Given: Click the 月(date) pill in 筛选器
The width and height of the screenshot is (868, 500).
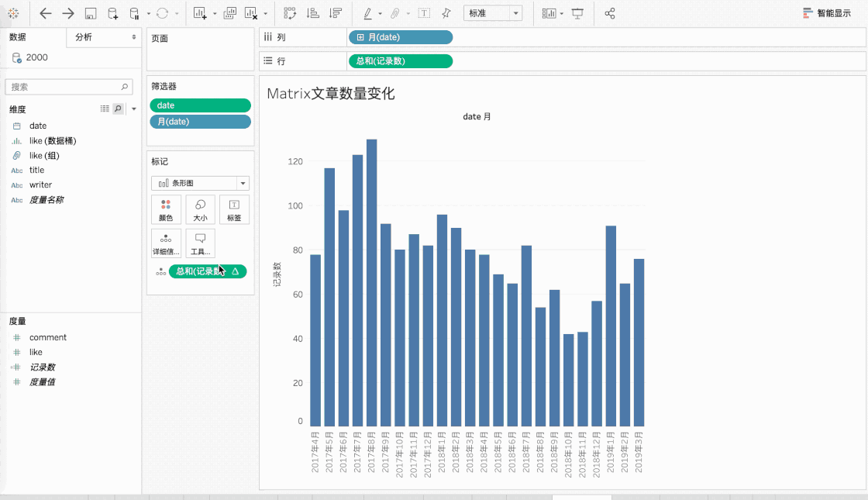Looking at the screenshot, I should 201,122.
